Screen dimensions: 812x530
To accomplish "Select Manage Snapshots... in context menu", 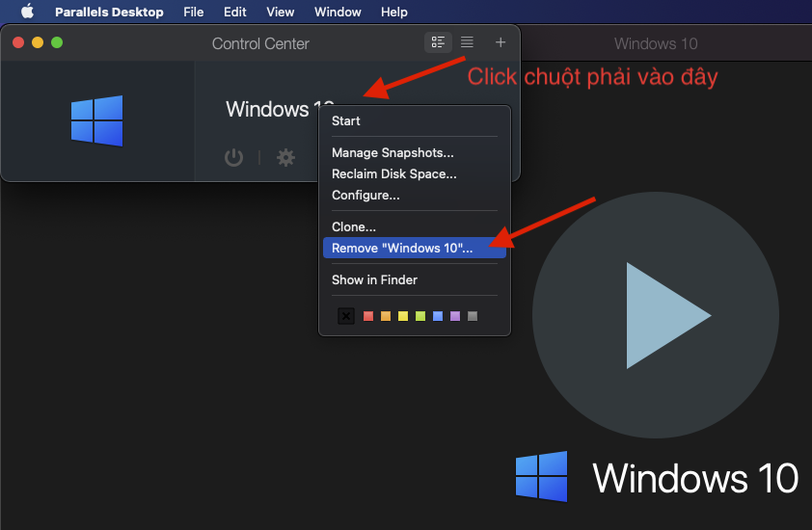I will point(392,152).
